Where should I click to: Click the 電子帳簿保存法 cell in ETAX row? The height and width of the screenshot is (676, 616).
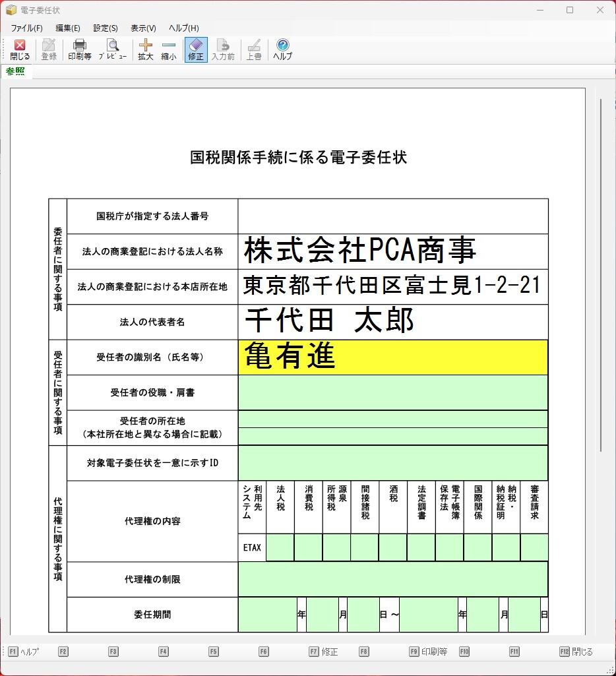click(x=450, y=547)
